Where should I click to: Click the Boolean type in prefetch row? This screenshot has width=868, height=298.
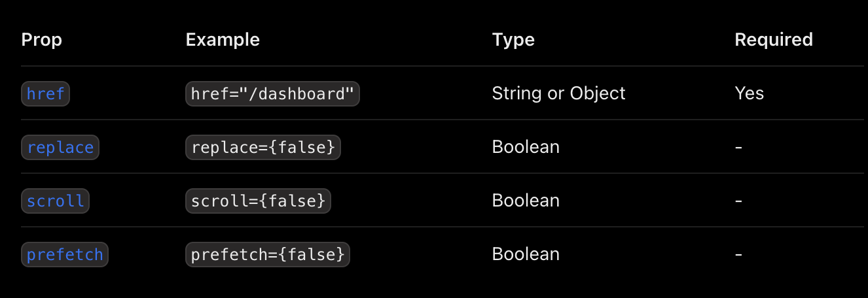click(526, 254)
